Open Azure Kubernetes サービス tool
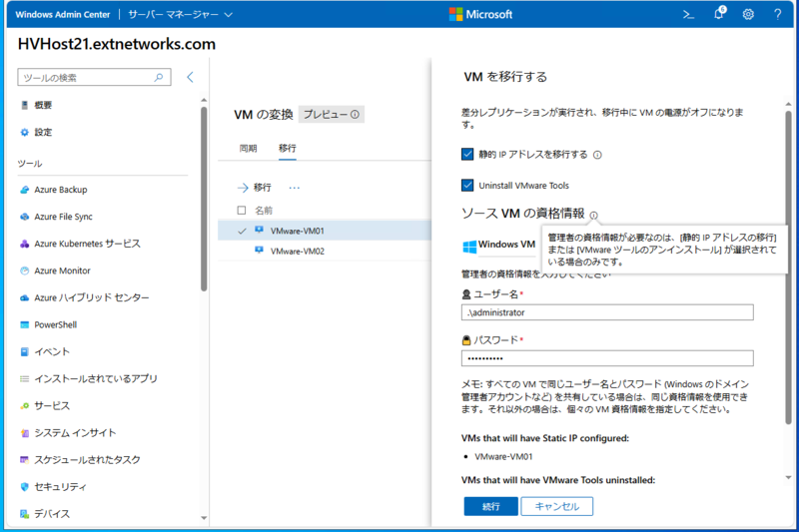 pos(87,244)
